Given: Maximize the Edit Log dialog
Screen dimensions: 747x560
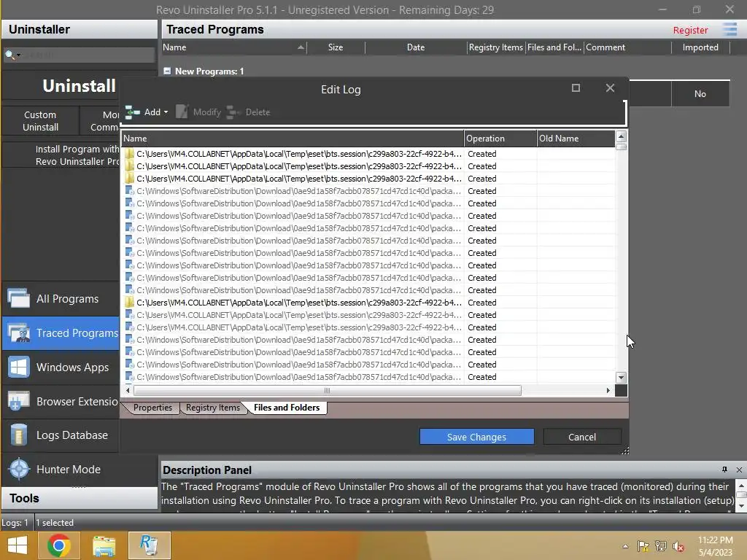Looking at the screenshot, I should (x=576, y=88).
